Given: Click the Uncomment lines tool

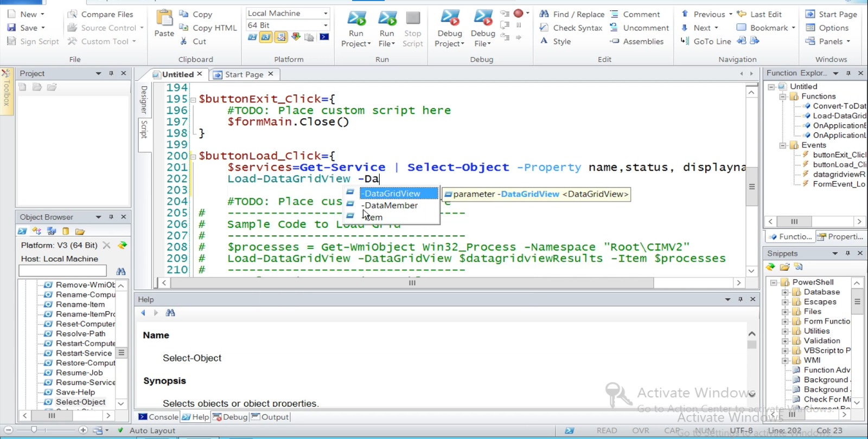Looking at the screenshot, I should [639, 28].
